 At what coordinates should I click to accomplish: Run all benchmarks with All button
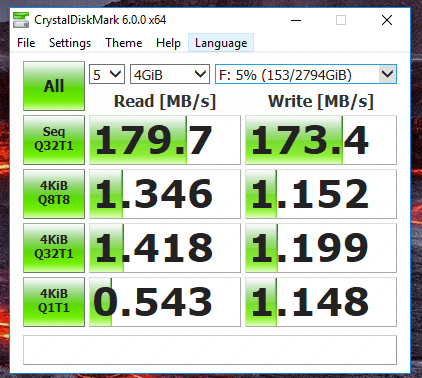(x=54, y=86)
